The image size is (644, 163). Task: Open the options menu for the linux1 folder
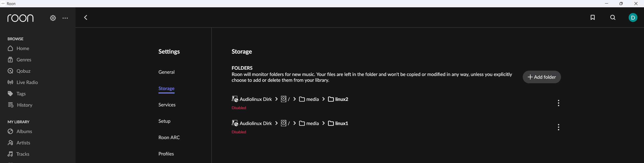click(558, 127)
